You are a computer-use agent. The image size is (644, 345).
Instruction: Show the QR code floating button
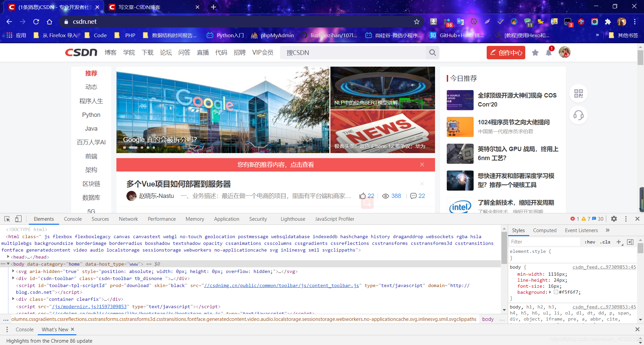[578, 93]
